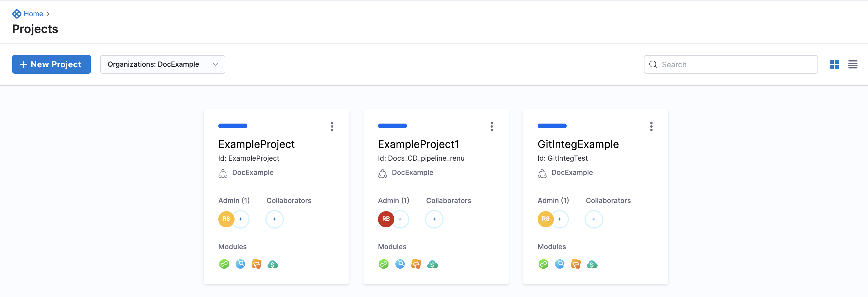Open green deployment module in ExampleProject

click(x=224, y=264)
